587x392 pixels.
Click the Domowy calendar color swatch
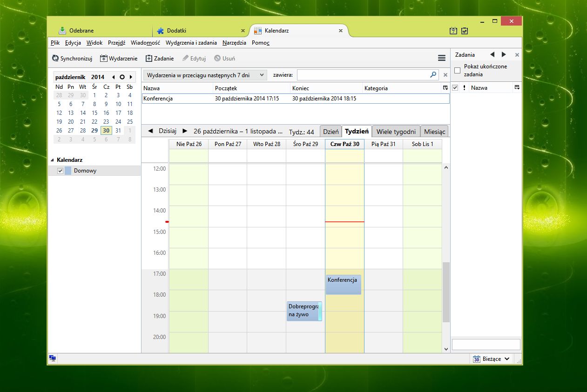(68, 171)
